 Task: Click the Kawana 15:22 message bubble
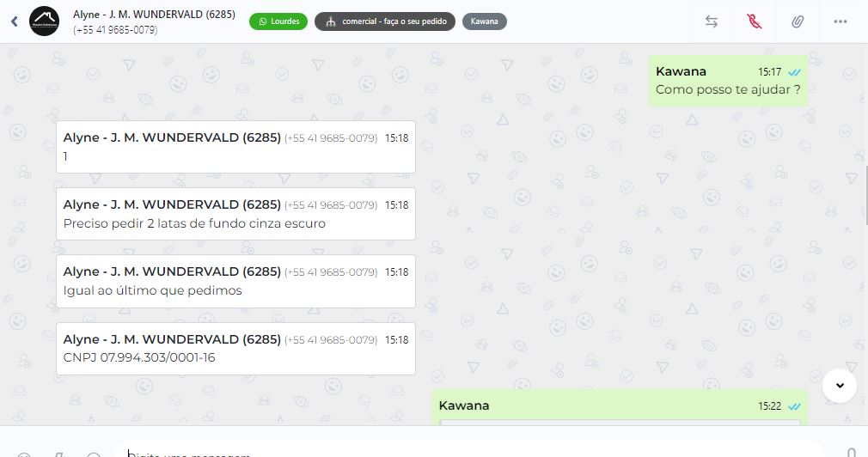click(x=620, y=408)
